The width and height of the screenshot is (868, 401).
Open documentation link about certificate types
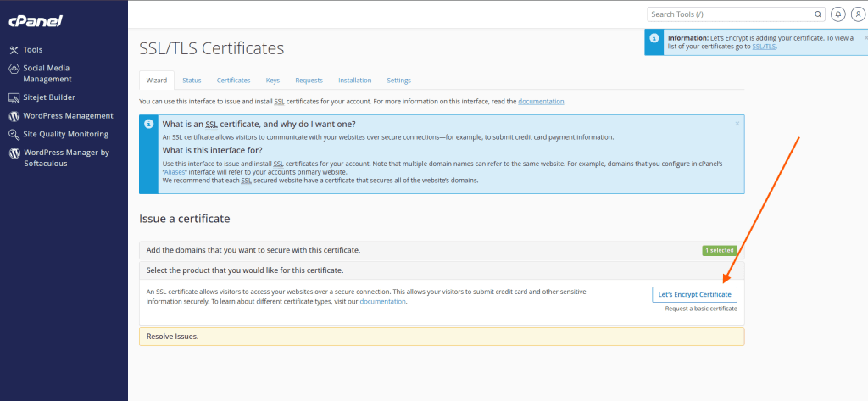[383, 302]
